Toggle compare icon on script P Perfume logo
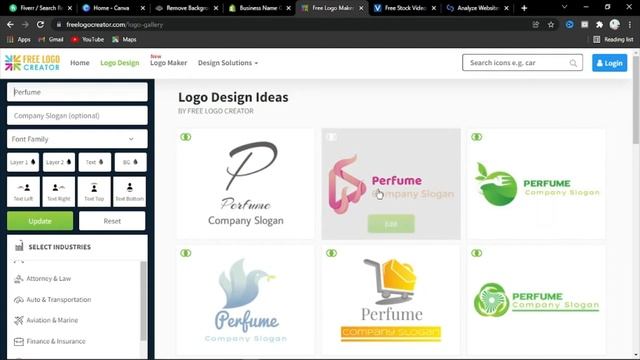Screen dimensions: 640x360 click(185, 137)
